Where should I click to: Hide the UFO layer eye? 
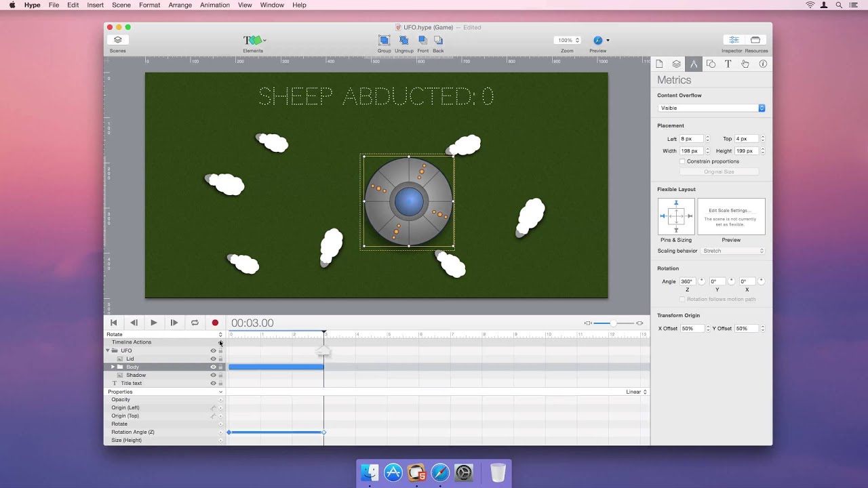(x=213, y=350)
